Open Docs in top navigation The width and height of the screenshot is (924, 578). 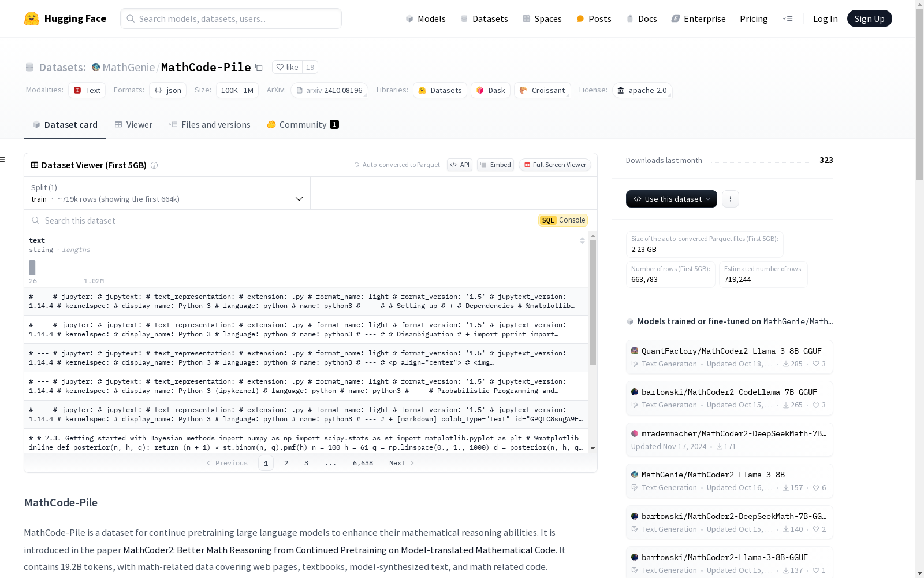tap(642, 18)
